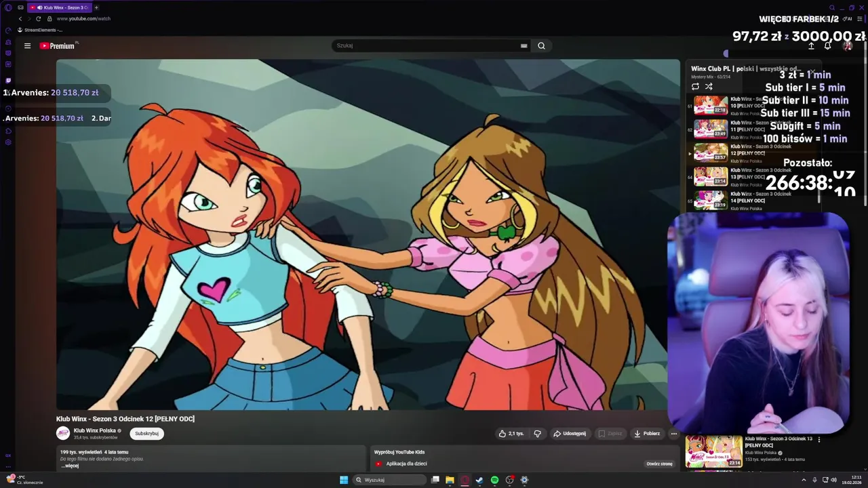Click the search magnifier button on YouTube

[x=541, y=46]
